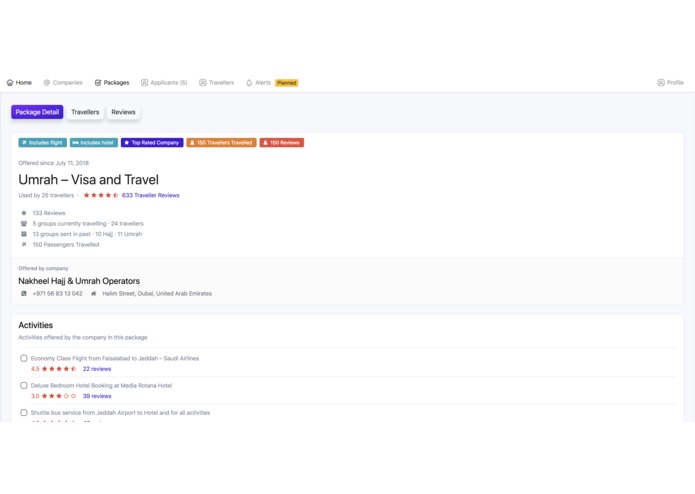This screenshot has width=695, height=494.
Task: Switch to the Travellers tab below navigation
Action: [x=85, y=112]
